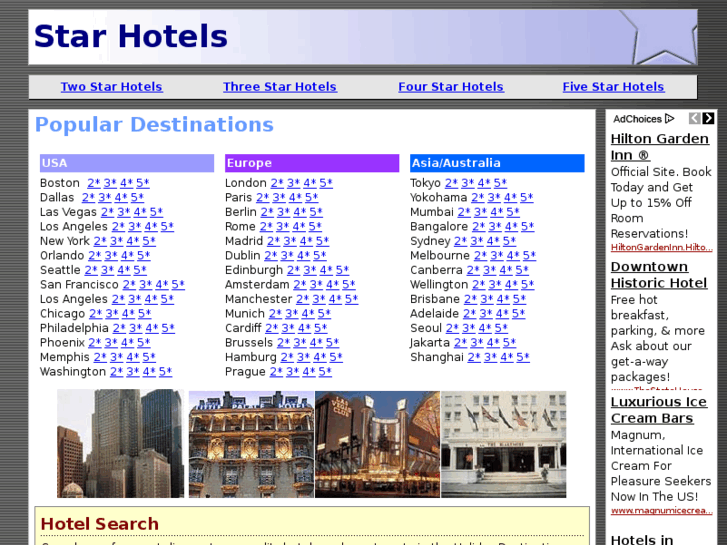Choose Cardiff 4* hotels link
Viewport: 727px width, 545px height.
pos(304,328)
